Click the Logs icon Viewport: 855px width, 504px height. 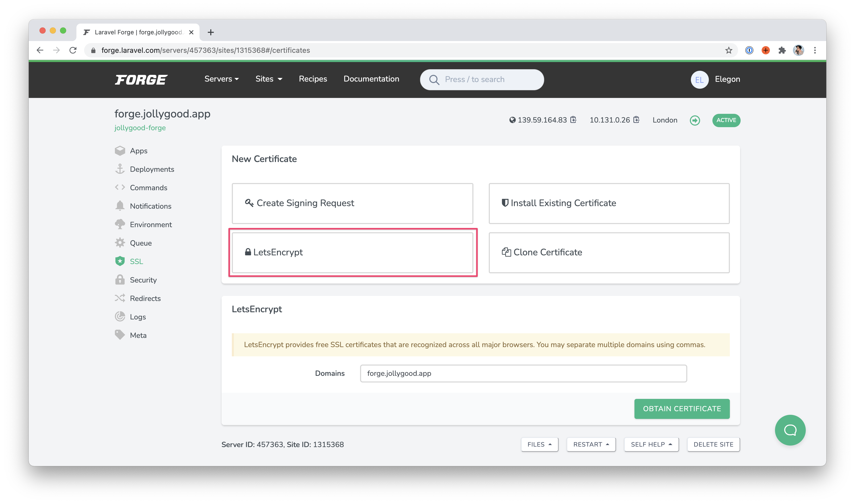point(120,317)
